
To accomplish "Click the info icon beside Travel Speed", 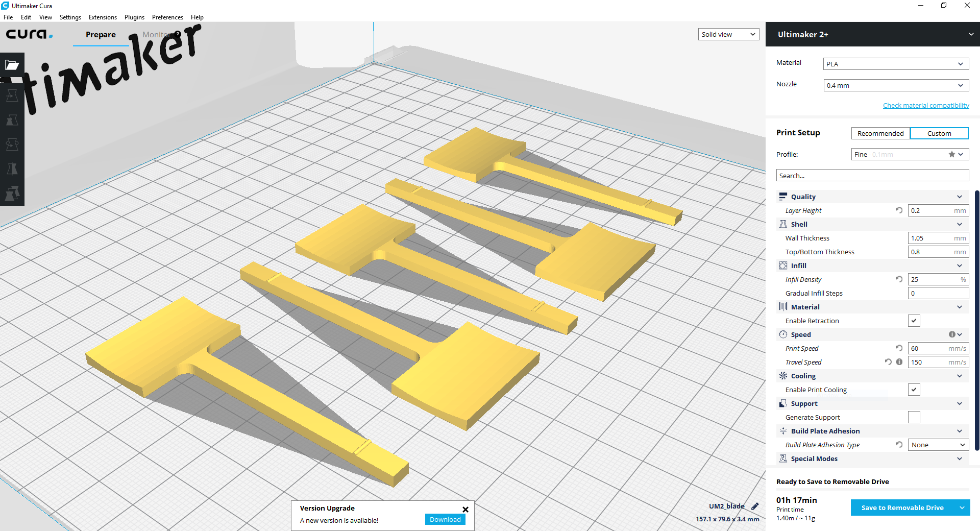I will 899,362.
